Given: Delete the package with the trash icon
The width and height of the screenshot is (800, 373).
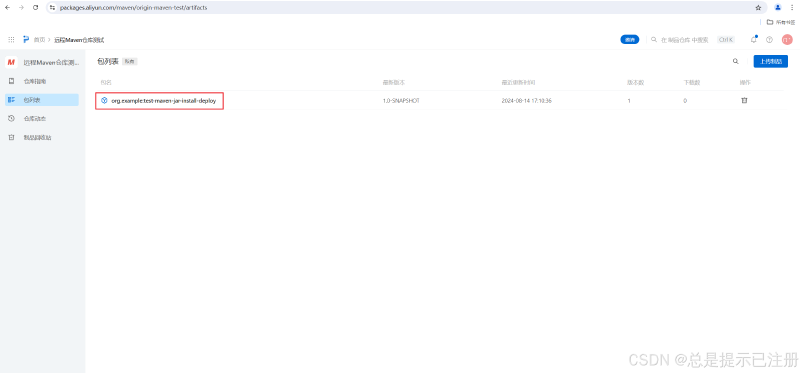Looking at the screenshot, I should (x=744, y=101).
